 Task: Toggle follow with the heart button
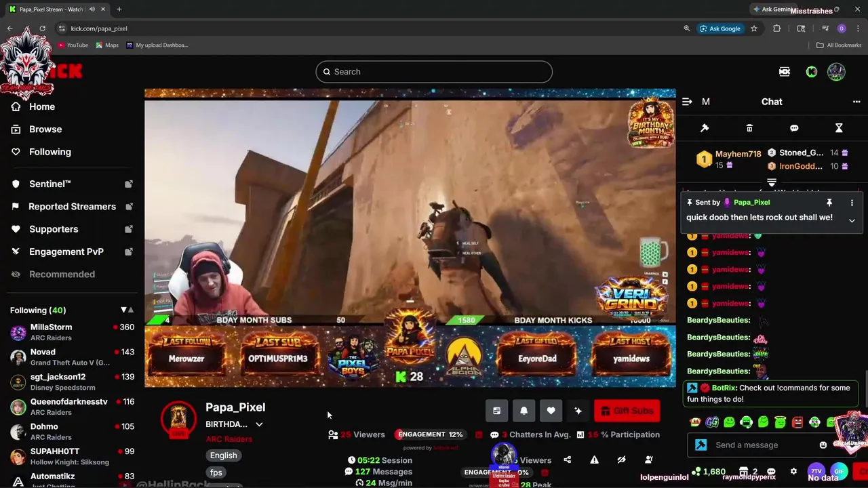551,411
